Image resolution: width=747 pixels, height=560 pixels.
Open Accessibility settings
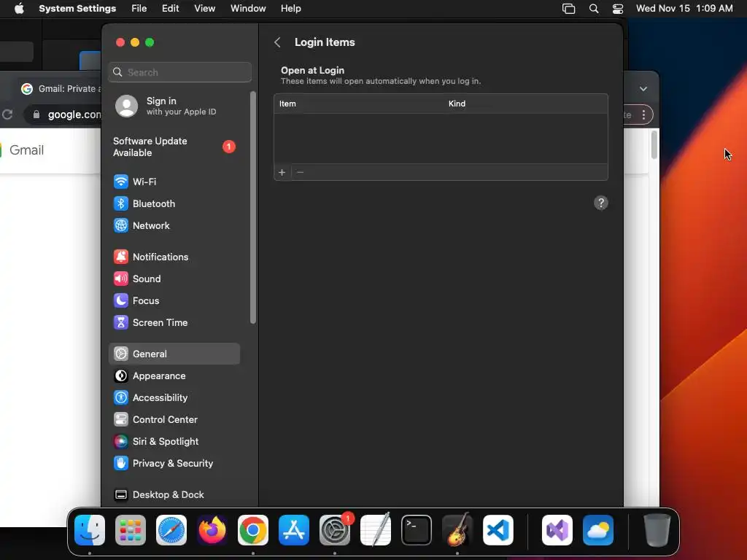[x=174, y=397]
